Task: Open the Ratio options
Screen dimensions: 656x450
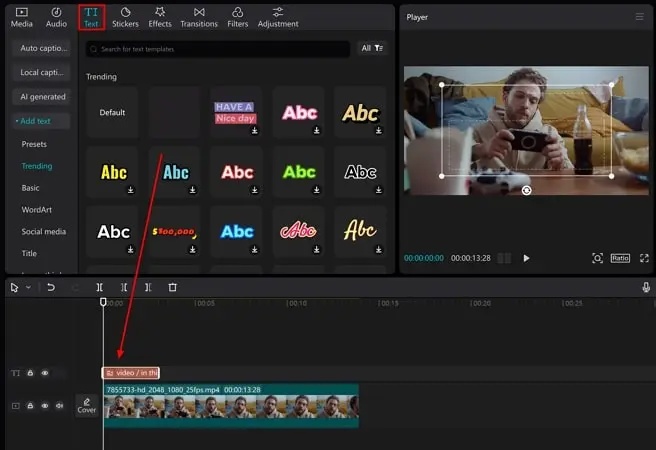Action: 620,258
